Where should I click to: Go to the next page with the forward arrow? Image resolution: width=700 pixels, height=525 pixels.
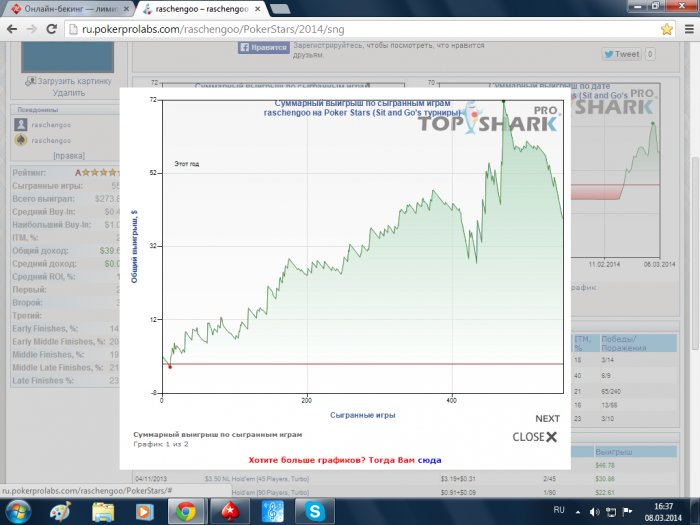pos(32,29)
